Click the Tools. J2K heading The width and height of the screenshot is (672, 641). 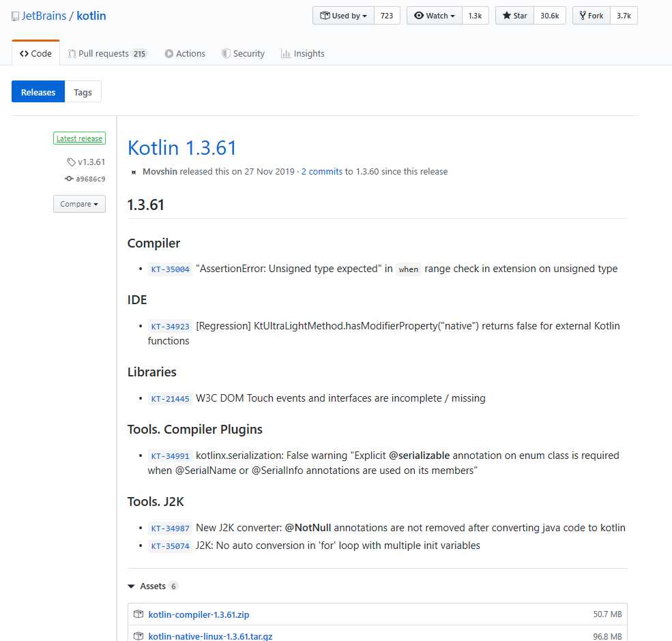156,501
